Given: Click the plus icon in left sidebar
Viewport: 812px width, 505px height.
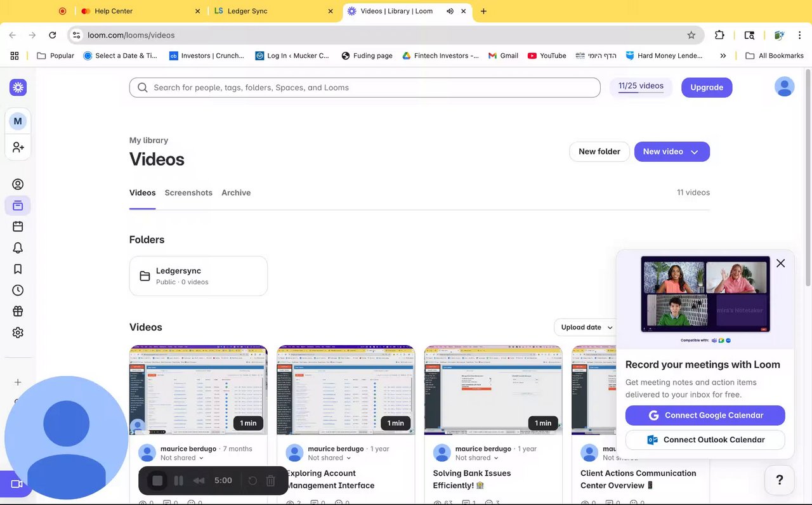Looking at the screenshot, I should click(x=18, y=383).
